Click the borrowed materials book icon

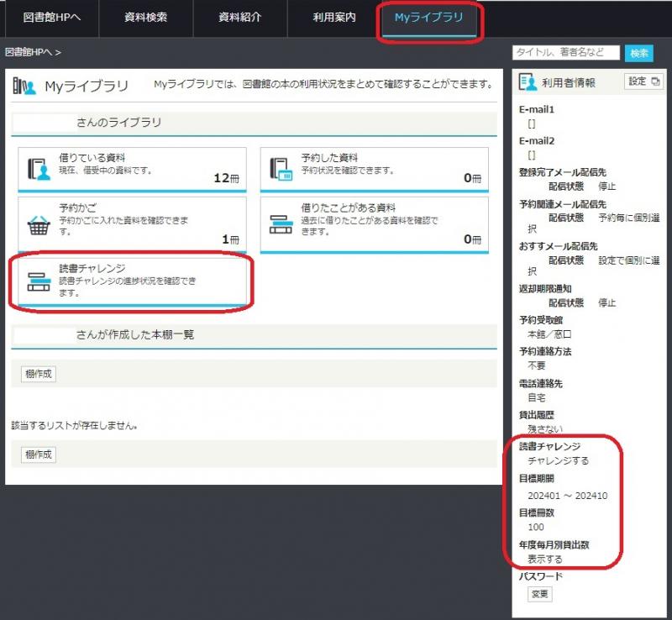(39, 169)
